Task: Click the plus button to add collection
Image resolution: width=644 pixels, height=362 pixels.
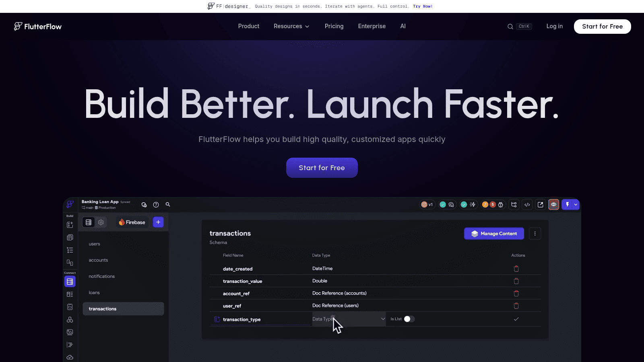Action: click(x=158, y=222)
